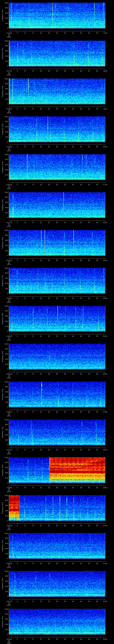Click the 9:18:00 start time label
This screenshot has height=644, width=114.
point(9,109)
